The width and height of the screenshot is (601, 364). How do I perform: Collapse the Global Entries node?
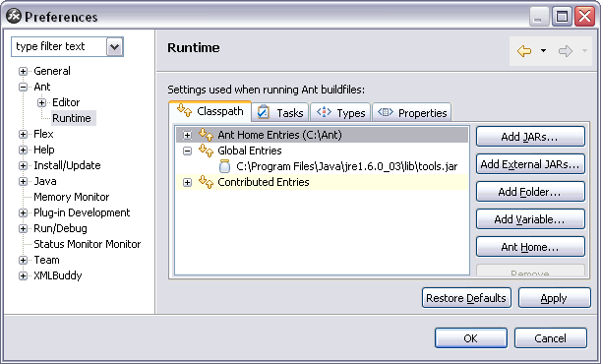pyautogui.click(x=187, y=151)
